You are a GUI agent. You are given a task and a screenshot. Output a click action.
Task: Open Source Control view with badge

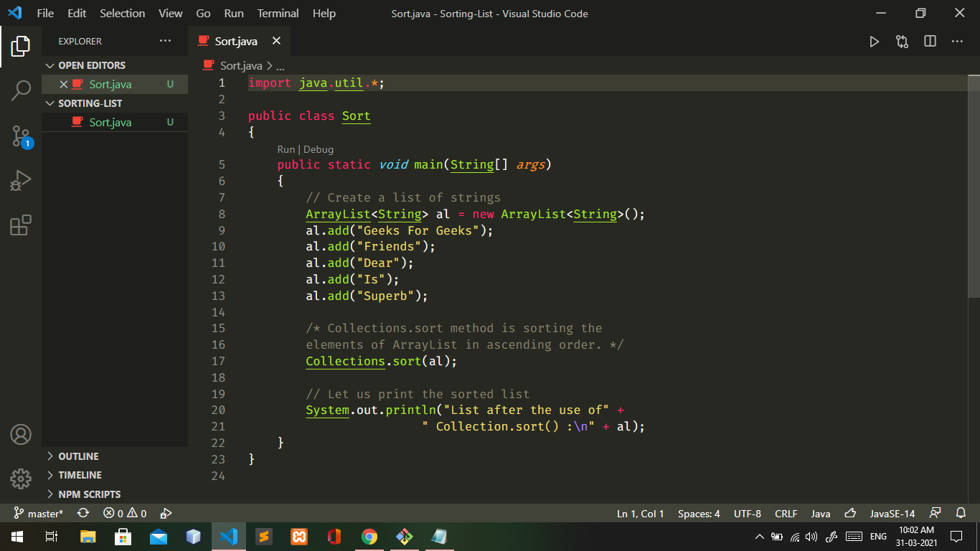pos(21,136)
